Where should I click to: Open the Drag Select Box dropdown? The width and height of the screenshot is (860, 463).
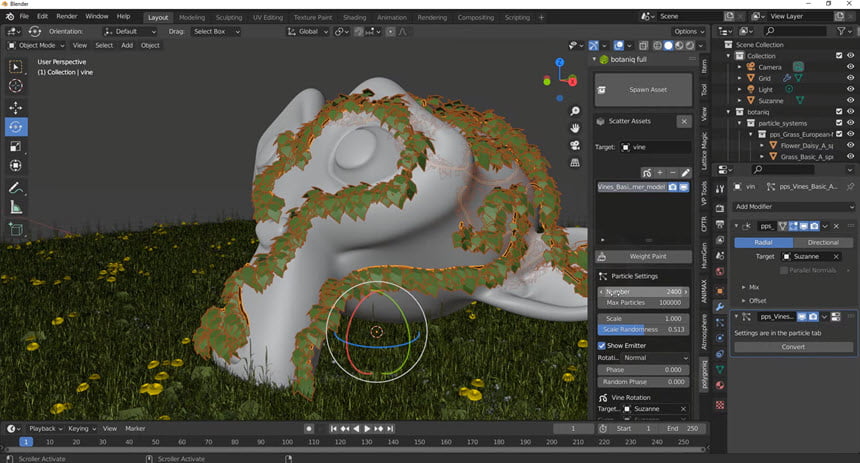pyautogui.click(x=216, y=31)
